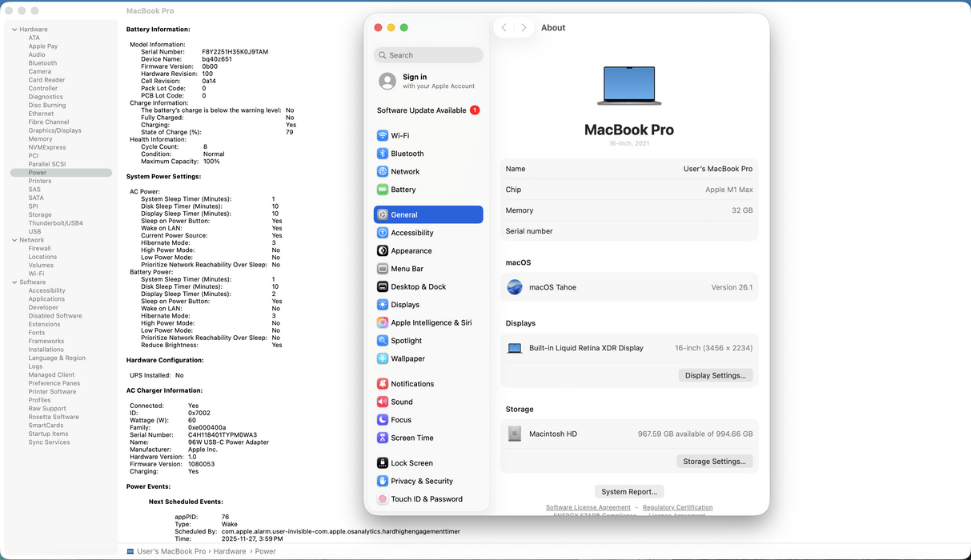Select the Touch ID & Password fingerprint icon
The width and height of the screenshot is (971, 560).
point(383,499)
